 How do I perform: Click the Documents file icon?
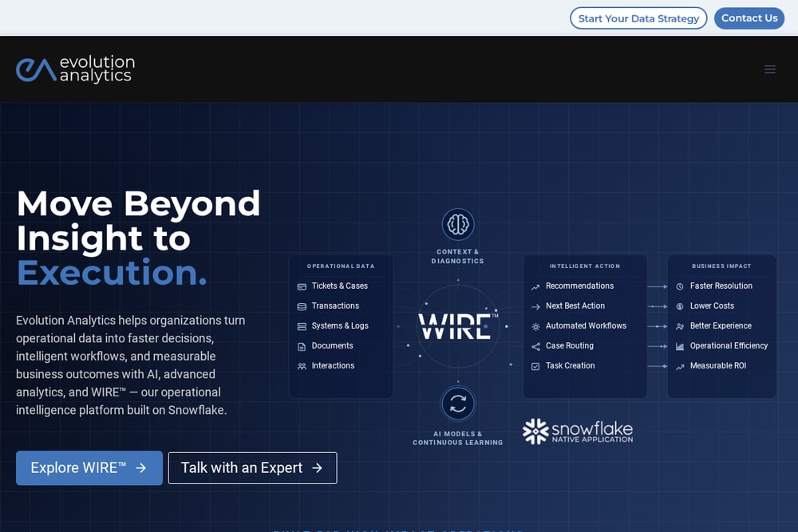[302, 347]
